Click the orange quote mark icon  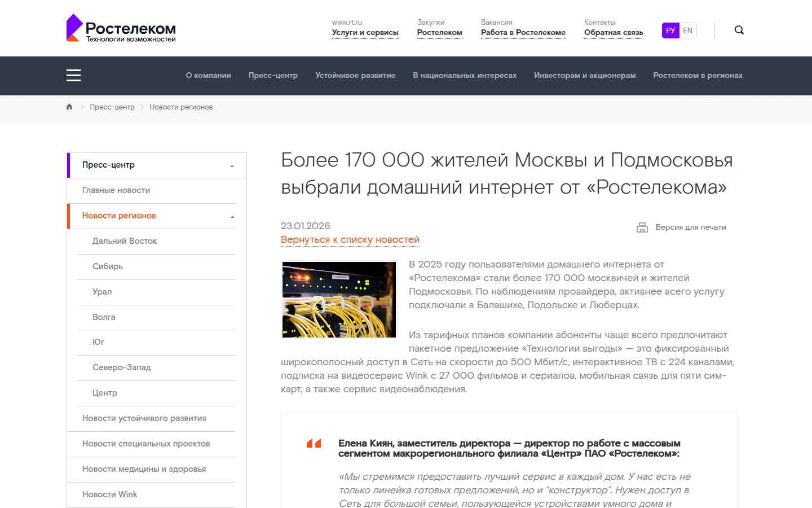(x=314, y=444)
